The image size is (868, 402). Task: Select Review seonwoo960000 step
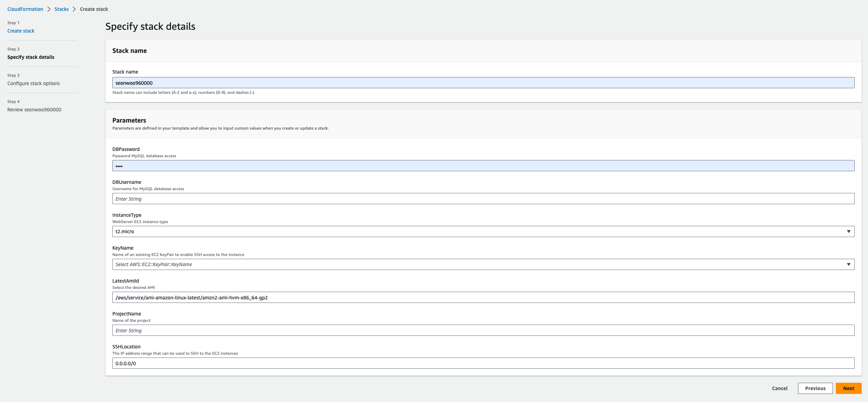point(34,110)
